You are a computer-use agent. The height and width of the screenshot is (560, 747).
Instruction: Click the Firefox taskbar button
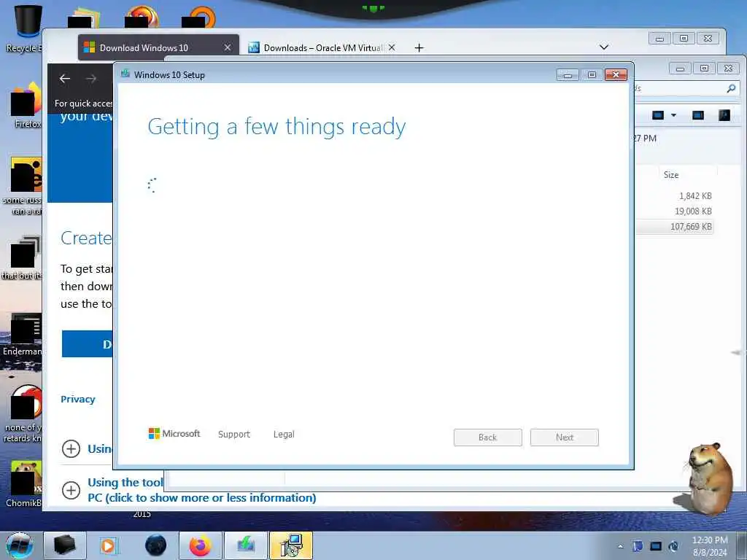(x=201, y=545)
